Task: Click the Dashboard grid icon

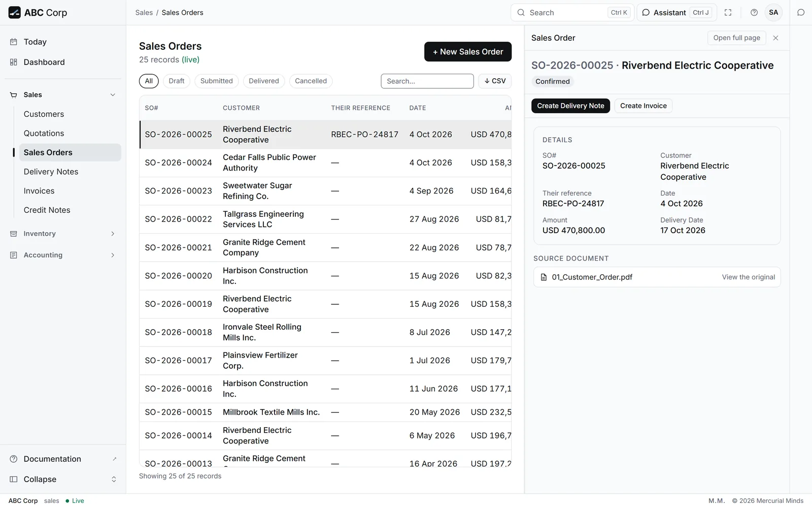Action: (14, 62)
